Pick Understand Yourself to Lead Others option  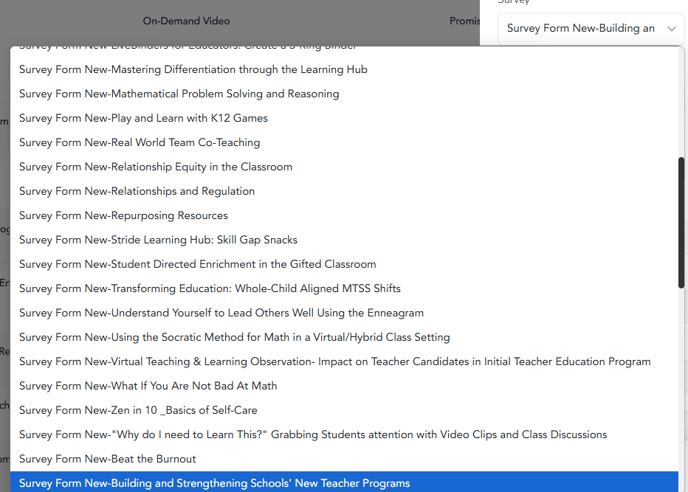(344, 313)
